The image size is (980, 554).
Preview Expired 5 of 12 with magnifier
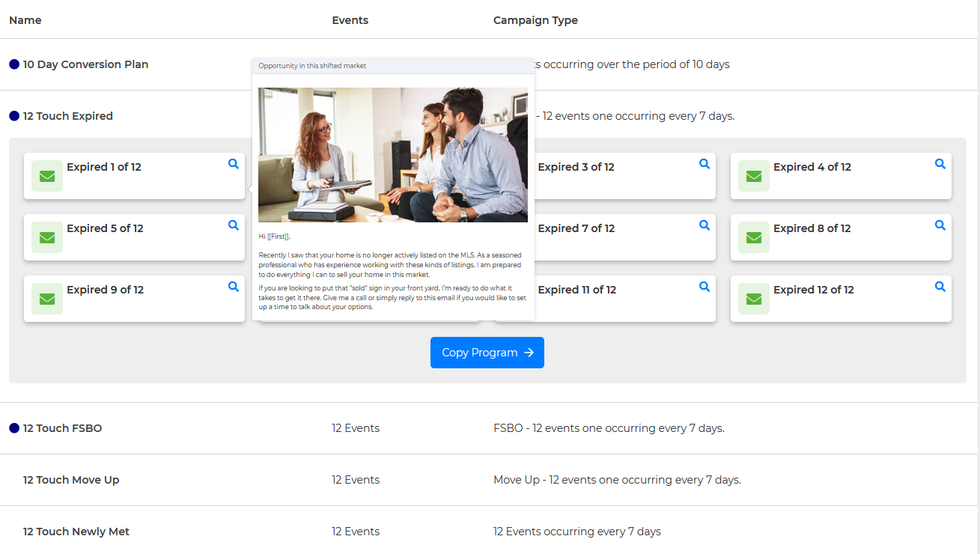point(234,225)
